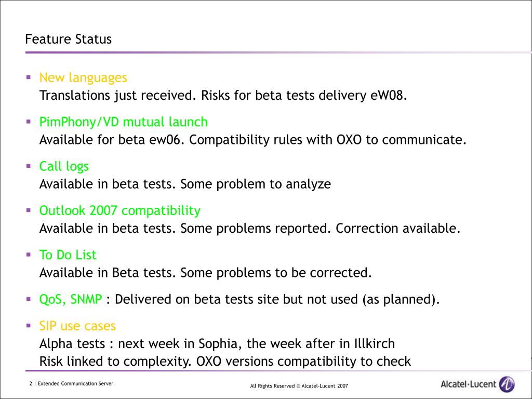Select the Call logs heading
Screen dimensions: 532x399
(64, 166)
